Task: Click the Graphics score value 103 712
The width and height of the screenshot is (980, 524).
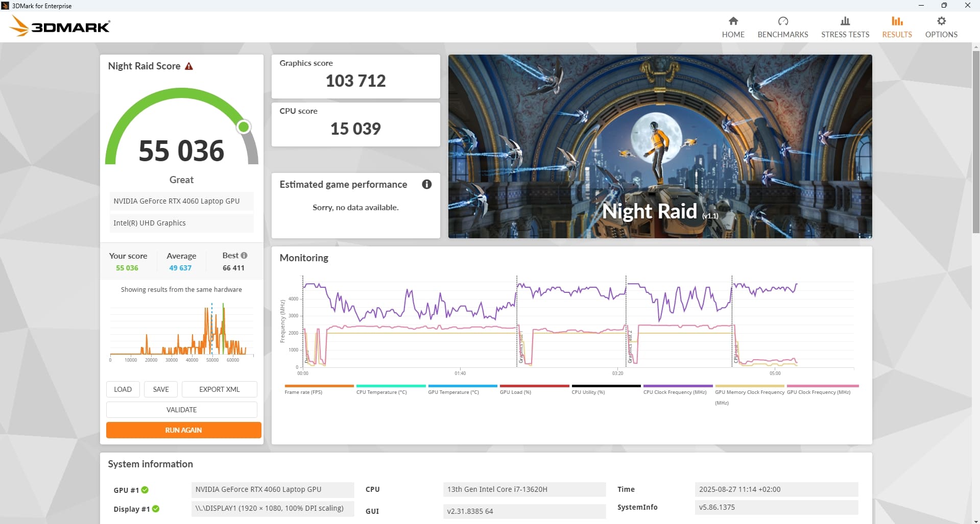Action: [x=355, y=81]
